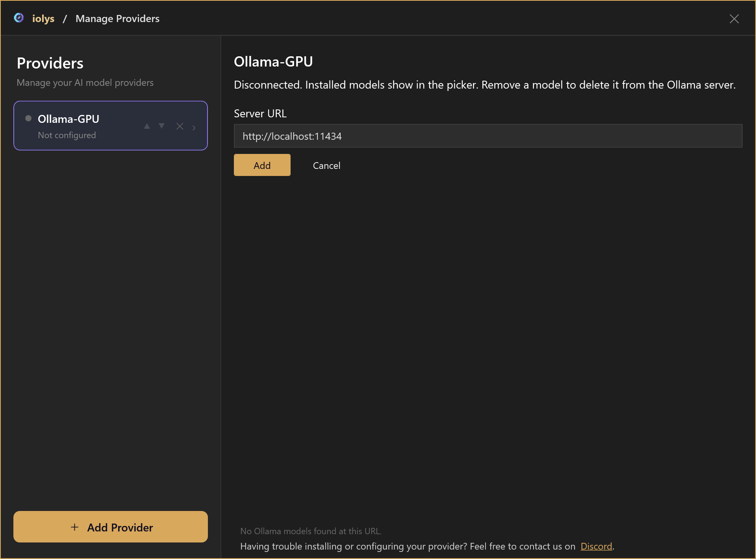
Task: Select the Ollama-GPU provider card
Action: tap(111, 126)
